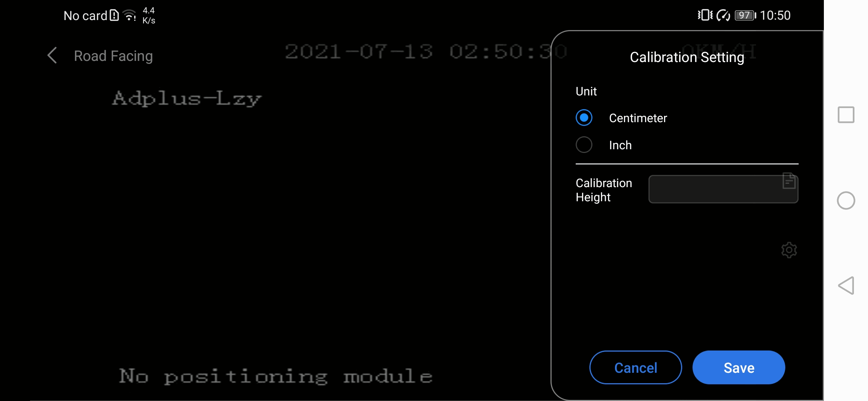
Task: Select Centimeter radio button
Action: [584, 118]
